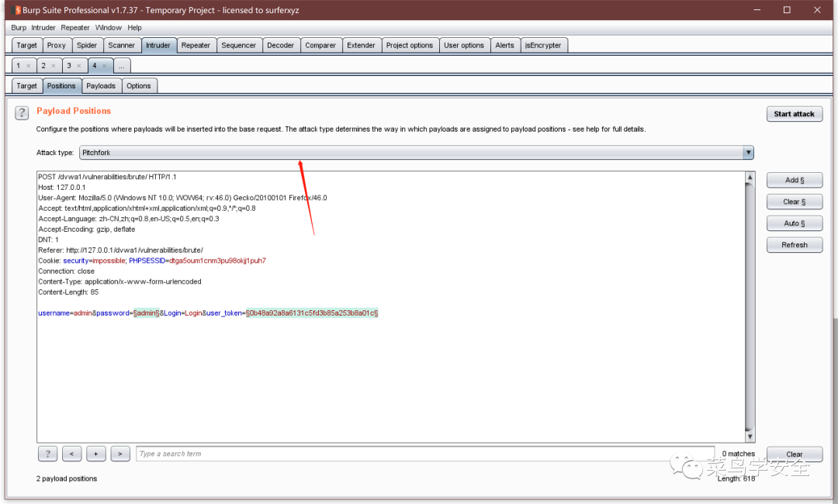838x504 pixels.
Task: Select Intruder attack tab 3
Action: [69, 66]
